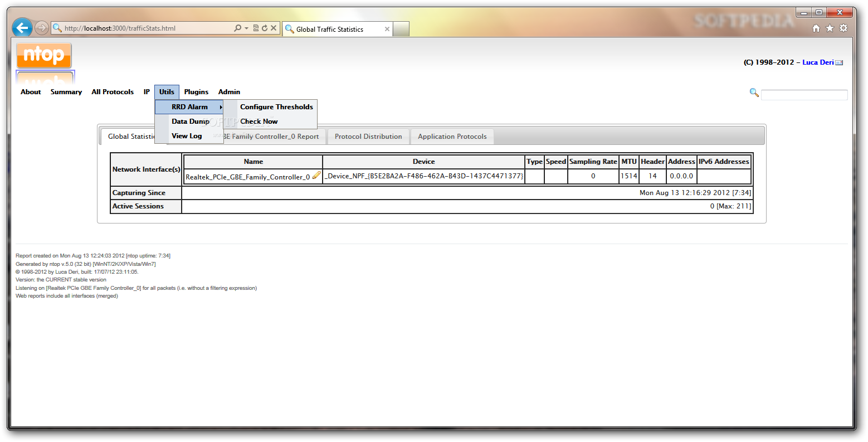868x442 pixels.
Task: Click the Address value 0.0.0.0
Action: coord(681,176)
